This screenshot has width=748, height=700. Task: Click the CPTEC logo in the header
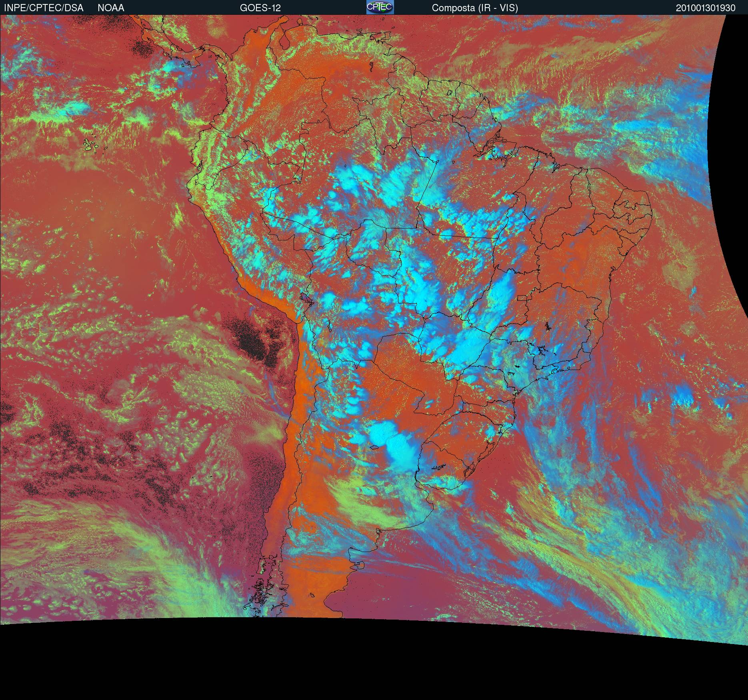click(x=380, y=7)
